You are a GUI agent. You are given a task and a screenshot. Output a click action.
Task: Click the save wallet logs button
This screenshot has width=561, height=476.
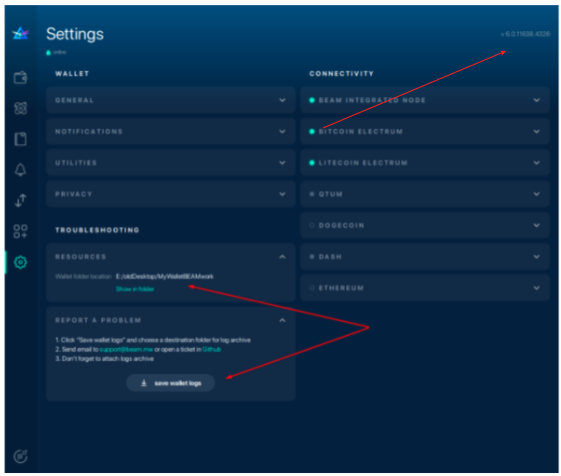point(171,383)
